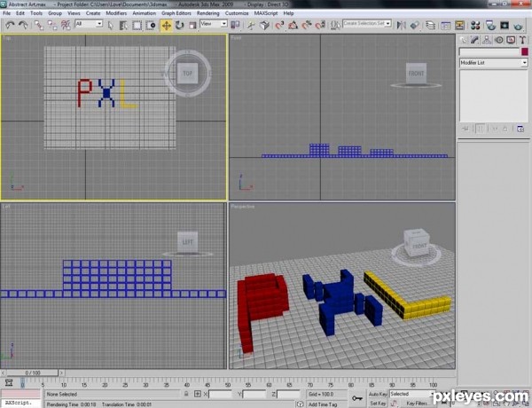This screenshot has height=408, width=532.
Task: Open the Rendering menu
Action: coord(208,13)
